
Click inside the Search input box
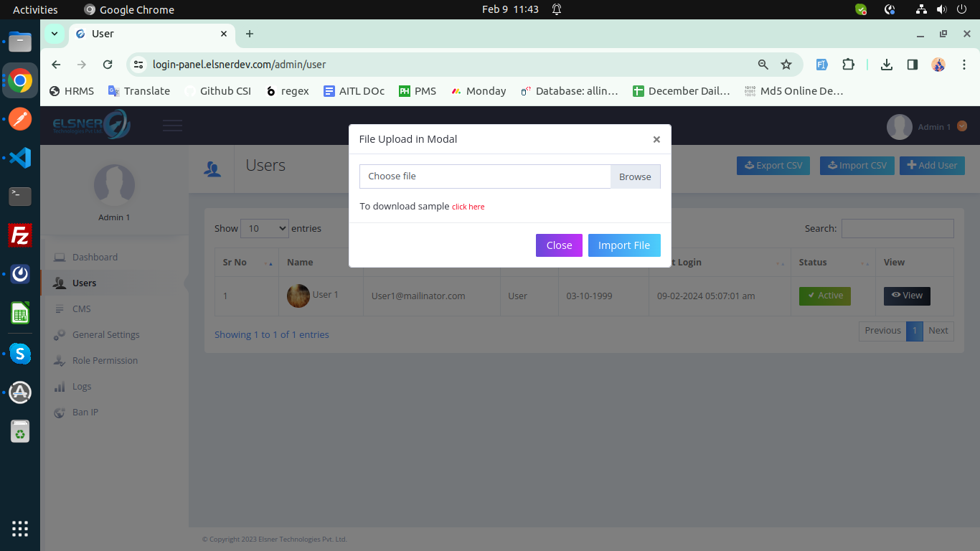(x=897, y=228)
